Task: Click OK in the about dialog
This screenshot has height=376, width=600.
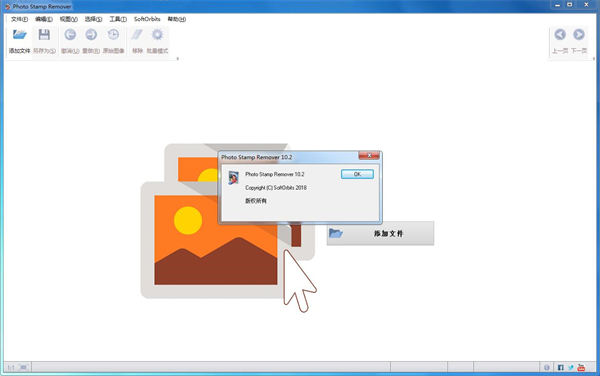Action: tap(357, 174)
